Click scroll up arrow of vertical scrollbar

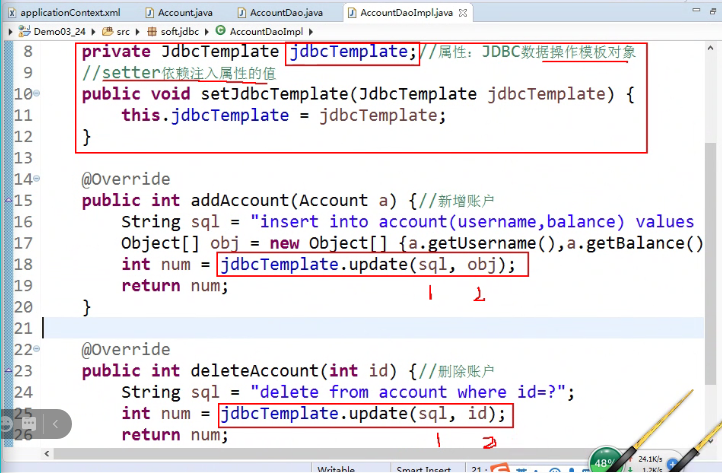(710, 47)
